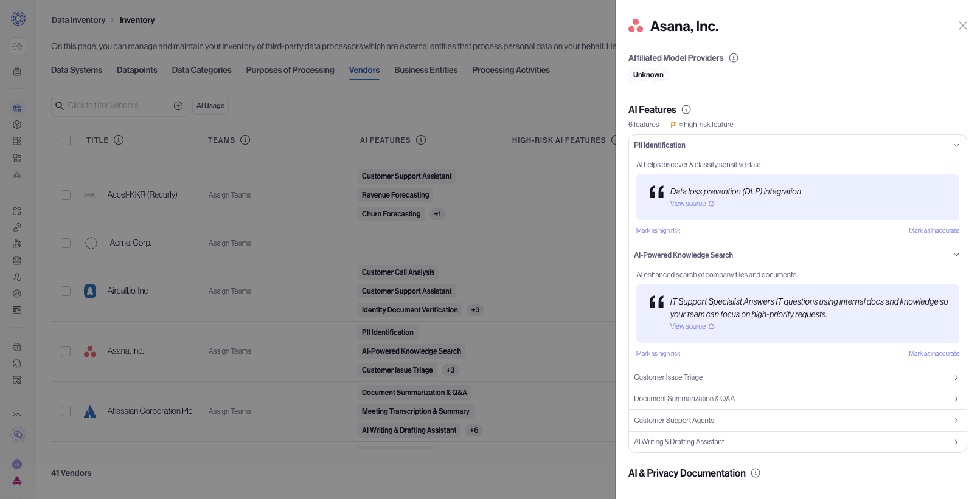Open external link icon for IT Support Specialist source
980x499 pixels.
712,326
